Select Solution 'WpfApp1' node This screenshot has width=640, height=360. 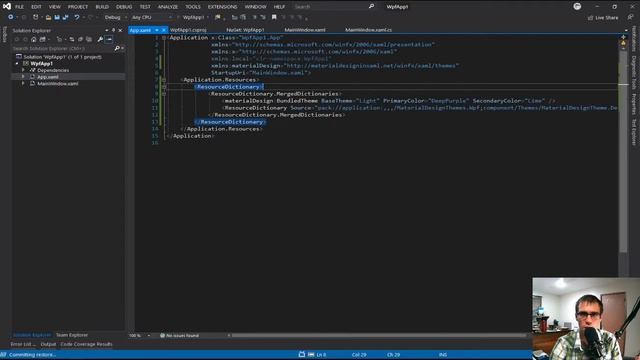tap(62, 57)
